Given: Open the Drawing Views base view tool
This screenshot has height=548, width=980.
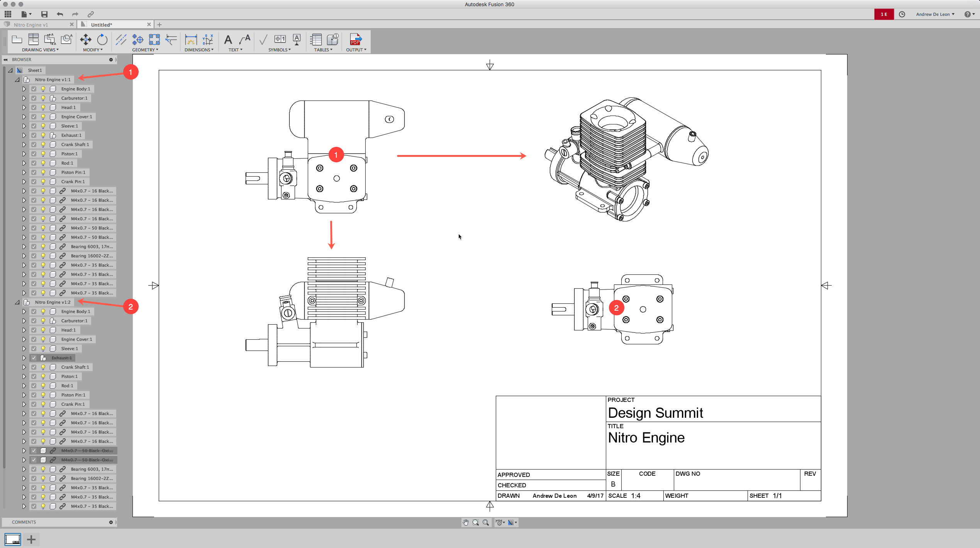Looking at the screenshot, I should 17,40.
